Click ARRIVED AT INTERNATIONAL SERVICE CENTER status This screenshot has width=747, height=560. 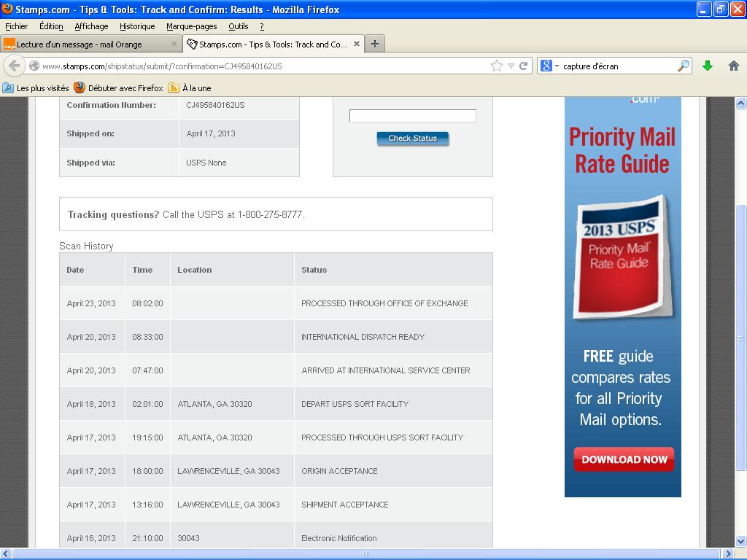385,370
